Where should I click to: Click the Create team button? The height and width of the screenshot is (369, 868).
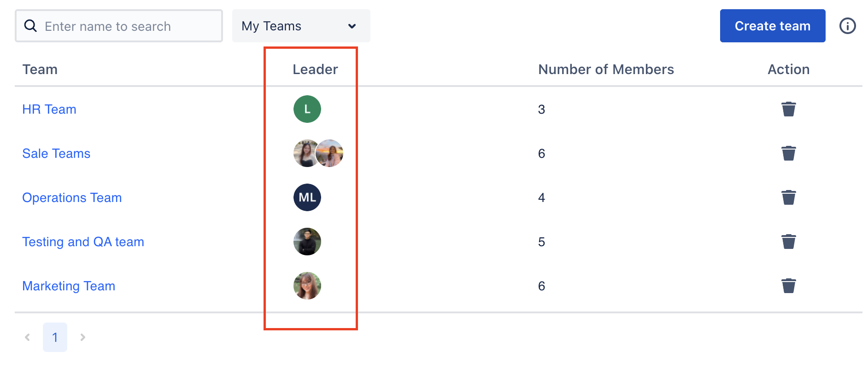click(773, 26)
